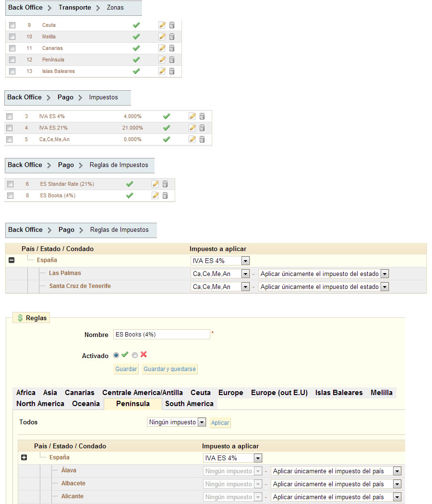Delete the Península zone
432x504 pixels.
(172, 60)
